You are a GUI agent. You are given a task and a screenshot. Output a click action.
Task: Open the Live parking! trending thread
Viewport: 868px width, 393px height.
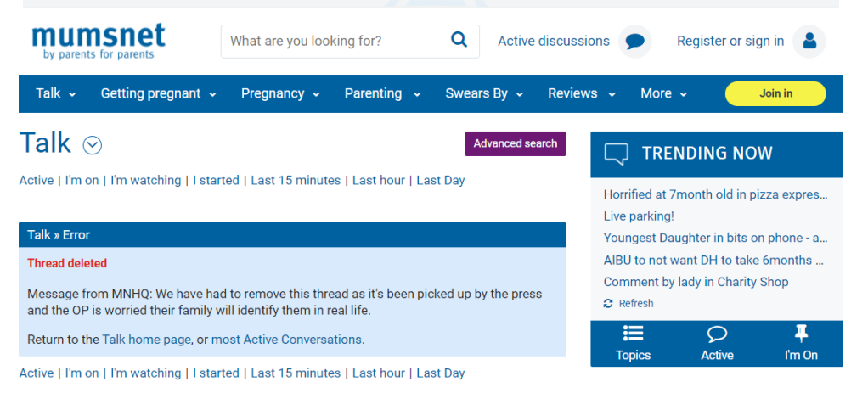tap(639, 216)
